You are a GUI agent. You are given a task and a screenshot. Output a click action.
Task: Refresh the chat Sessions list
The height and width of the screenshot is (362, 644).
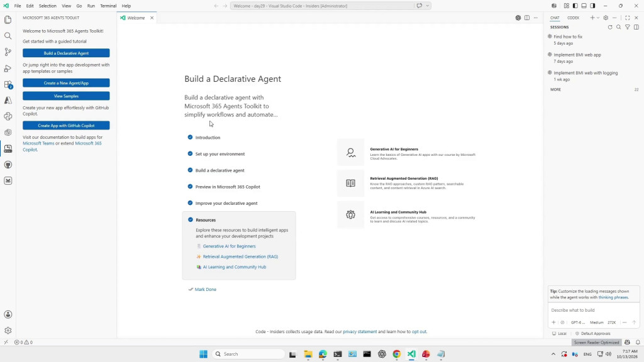[x=610, y=27]
